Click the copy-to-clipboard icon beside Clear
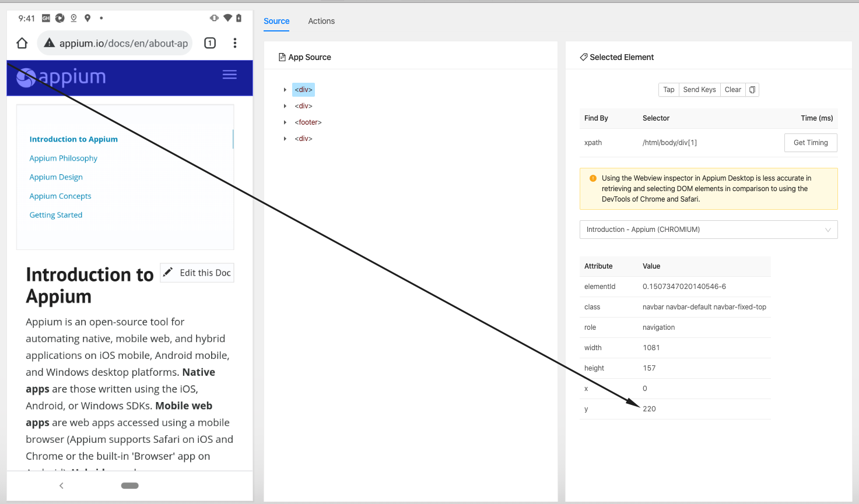This screenshot has height=504, width=859. click(x=752, y=89)
